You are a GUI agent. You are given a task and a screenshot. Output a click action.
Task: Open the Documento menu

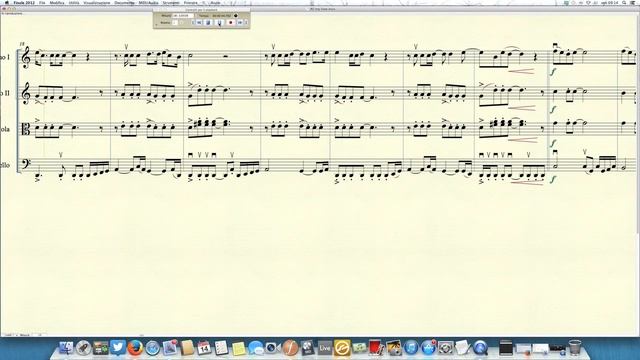coord(124,2)
